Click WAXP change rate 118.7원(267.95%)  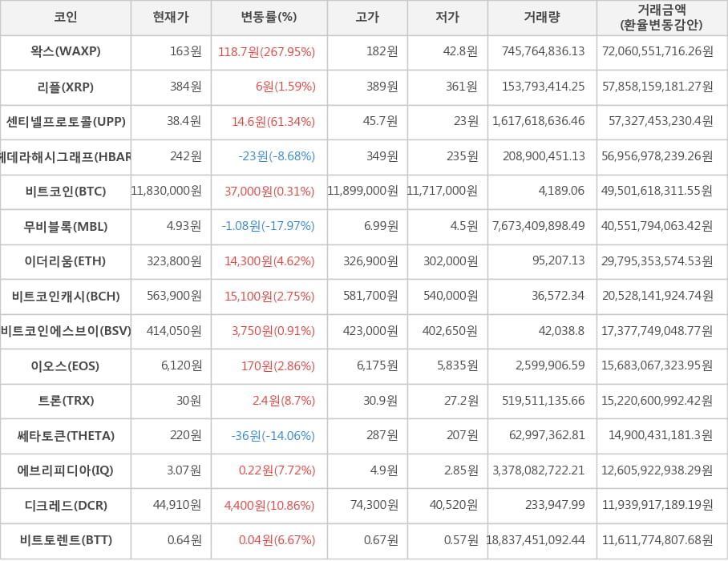point(266,51)
